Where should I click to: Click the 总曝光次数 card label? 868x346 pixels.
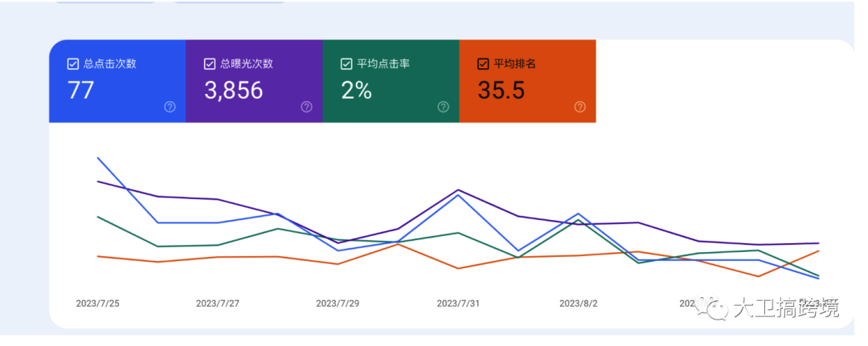(247, 64)
